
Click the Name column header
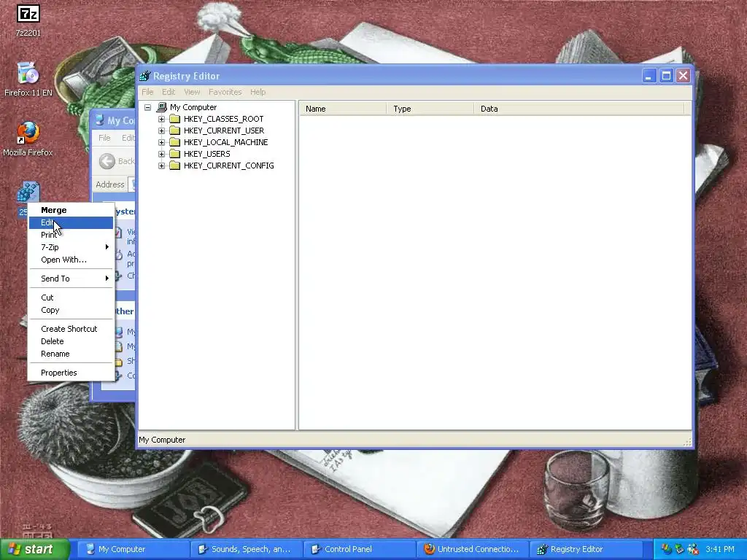343,109
